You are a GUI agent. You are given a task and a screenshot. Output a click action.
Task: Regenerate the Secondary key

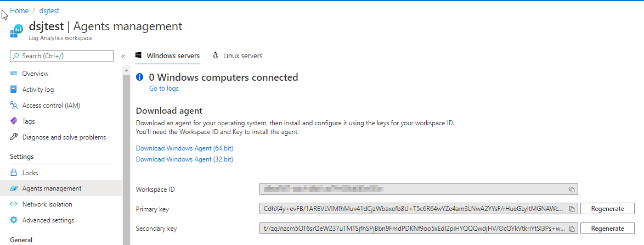tap(607, 229)
